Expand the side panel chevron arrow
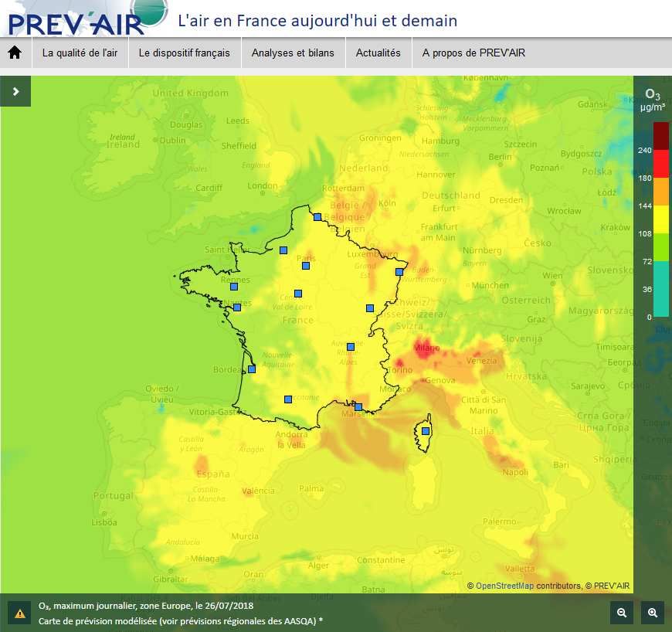This screenshot has width=672, height=632. tap(15, 91)
